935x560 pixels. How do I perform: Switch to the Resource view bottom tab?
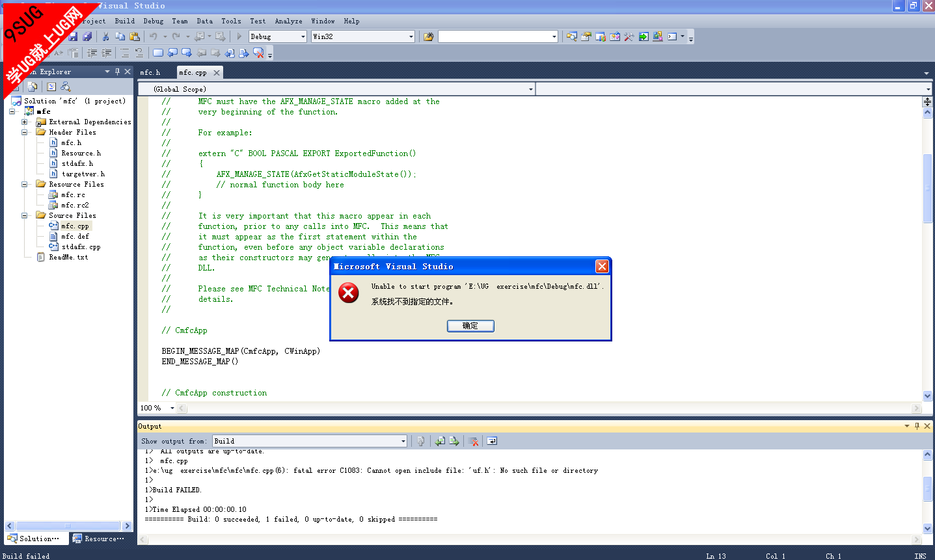[x=99, y=539]
